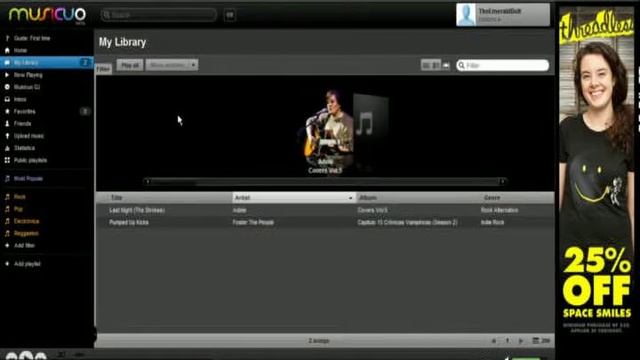640x360 pixels.
Task: Click the Most Popular music note icon
Action: click(x=7, y=179)
